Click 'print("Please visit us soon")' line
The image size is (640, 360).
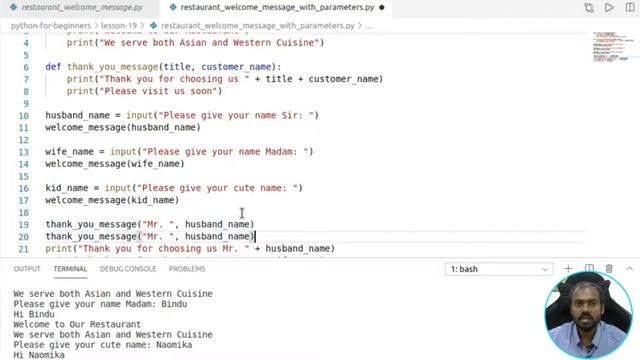point(144,91)
